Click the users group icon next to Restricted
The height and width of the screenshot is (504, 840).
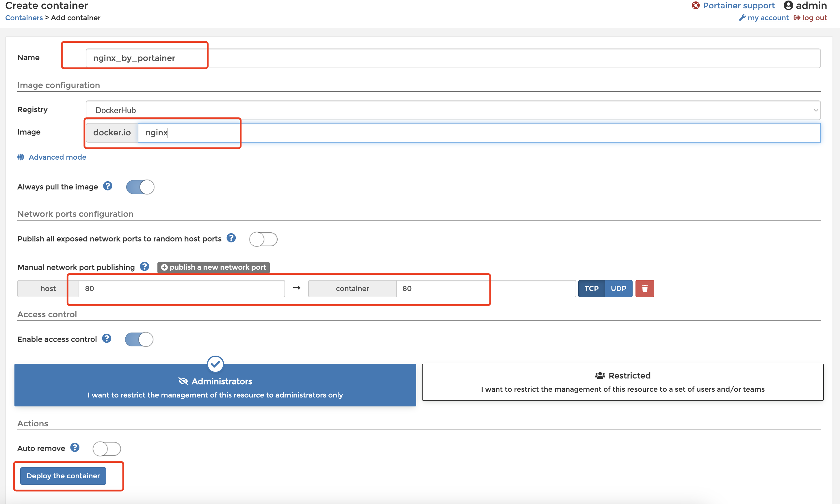point(600,376)
